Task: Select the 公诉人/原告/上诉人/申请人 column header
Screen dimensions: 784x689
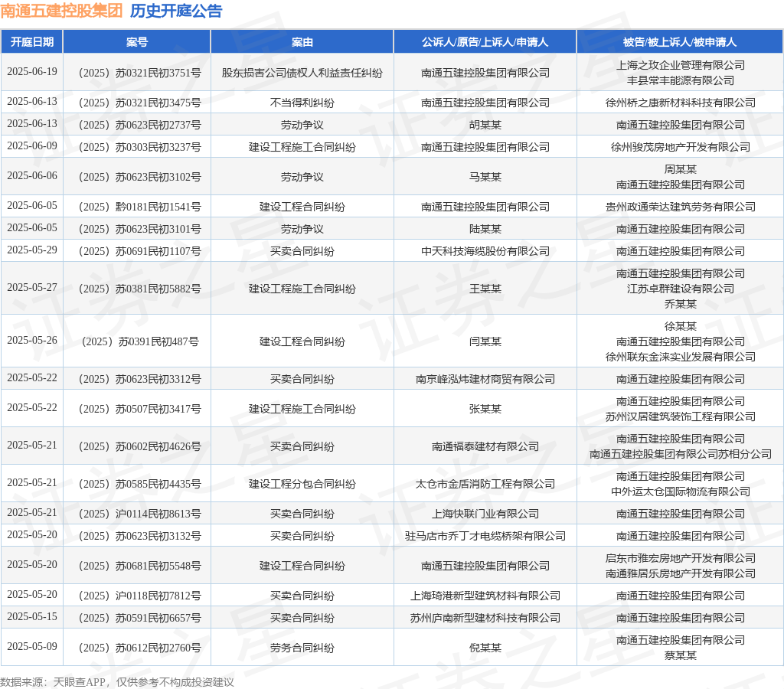Action: (x=485, y=42)
